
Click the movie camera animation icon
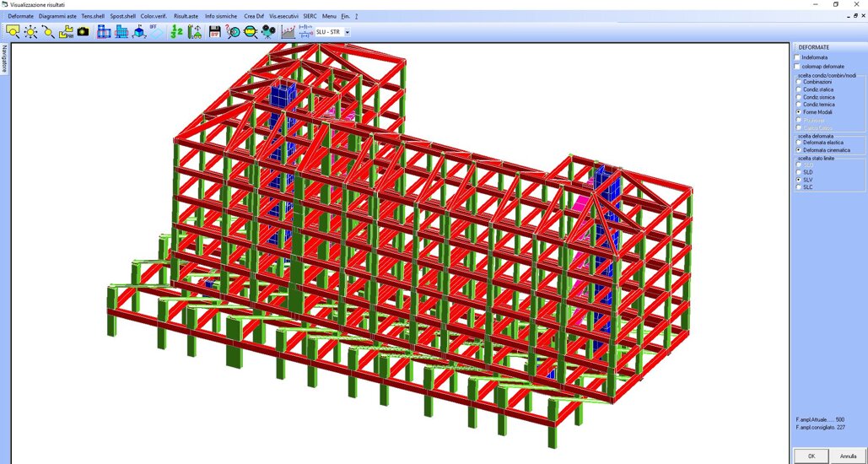pyautogui.click(x=268, y=32)
